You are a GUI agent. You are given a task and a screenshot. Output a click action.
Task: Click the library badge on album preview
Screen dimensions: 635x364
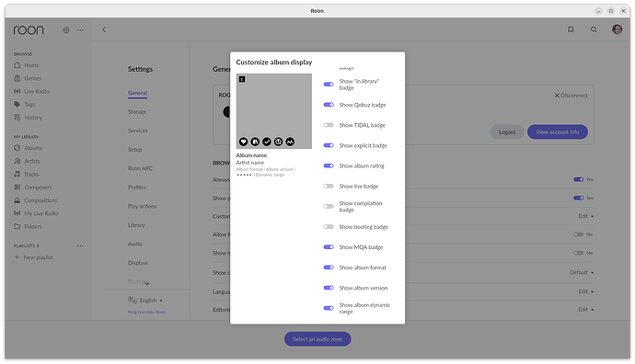click(x=255, y=142)
